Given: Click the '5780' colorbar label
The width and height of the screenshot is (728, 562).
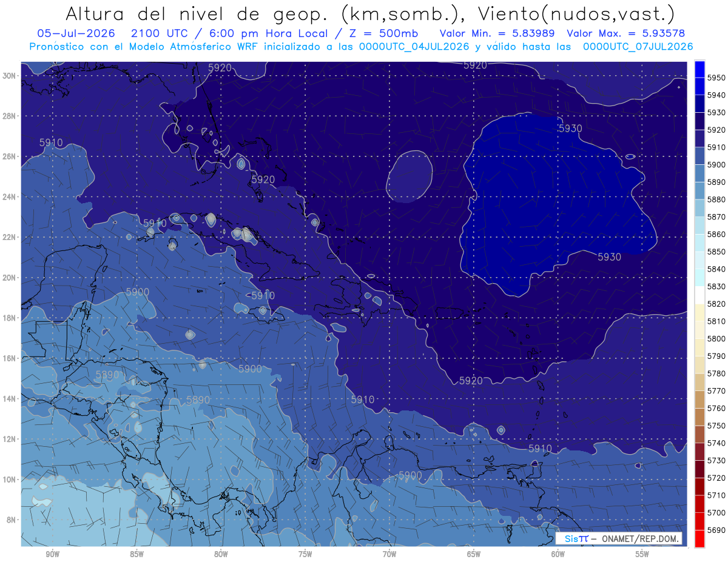Looking at the screenshot, I should (716, 373).
